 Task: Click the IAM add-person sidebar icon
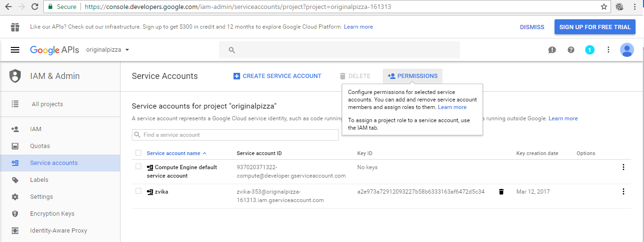pos(15,129)
